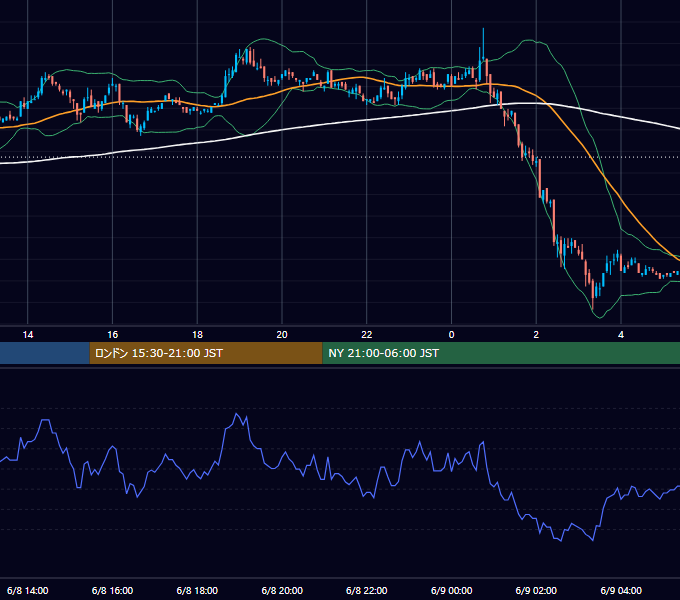
Task: Click the 6/9 04:00 label on oscillator axis
Action: (x=621, y=590)
